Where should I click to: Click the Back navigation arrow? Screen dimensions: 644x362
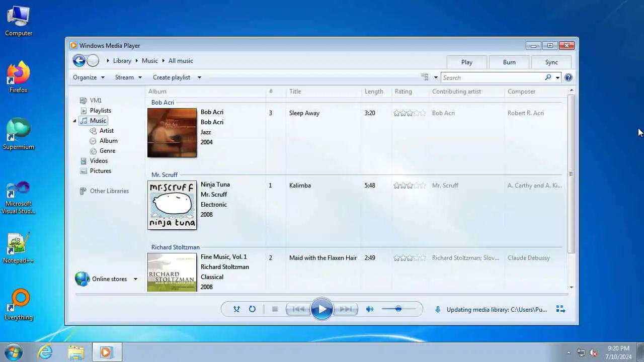[x=79, y=61]
